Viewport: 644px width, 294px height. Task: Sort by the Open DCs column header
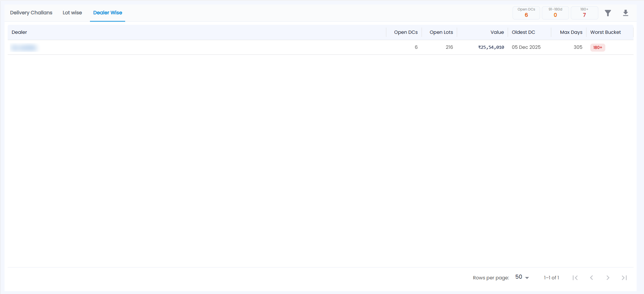click(x=406, y=32)
